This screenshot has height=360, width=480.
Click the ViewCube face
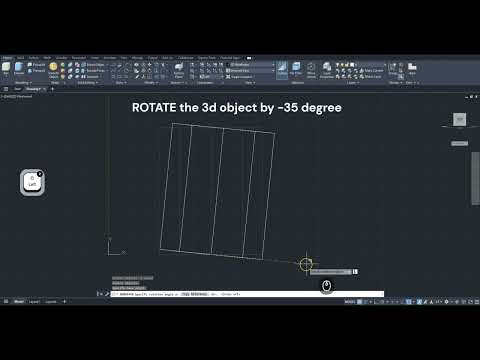tap(460, 119)
